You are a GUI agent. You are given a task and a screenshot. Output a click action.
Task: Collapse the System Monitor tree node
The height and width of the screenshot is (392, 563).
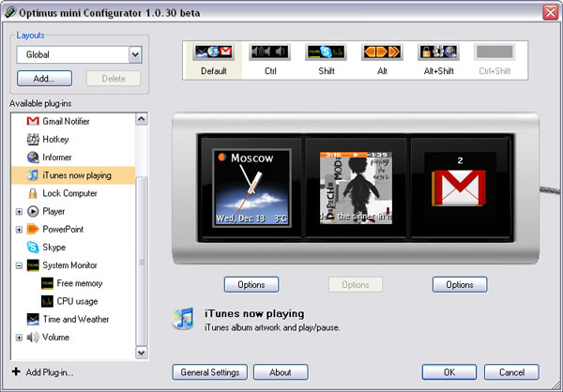click(19, 265)
